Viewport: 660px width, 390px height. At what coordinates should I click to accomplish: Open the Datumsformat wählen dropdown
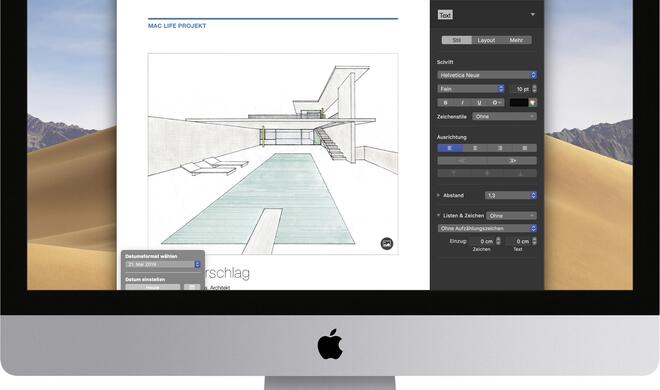(163, 264)
